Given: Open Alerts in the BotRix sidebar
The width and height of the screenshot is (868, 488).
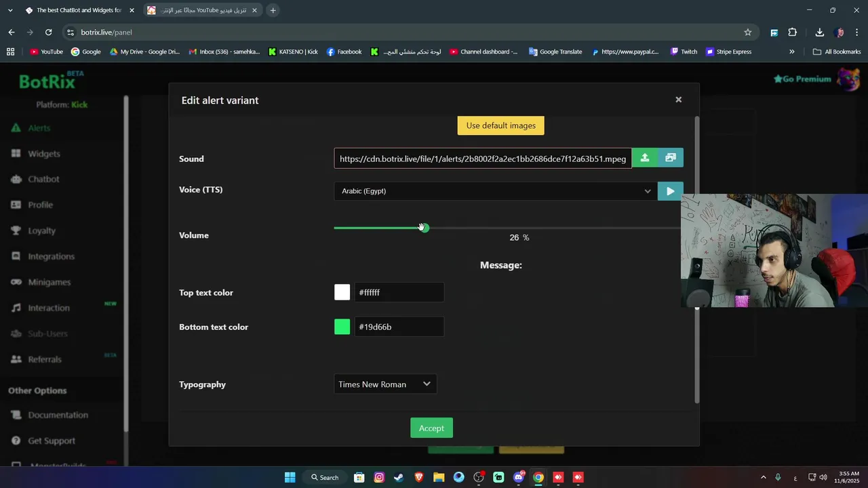Looking at the screenshot, I should (39, 128).
